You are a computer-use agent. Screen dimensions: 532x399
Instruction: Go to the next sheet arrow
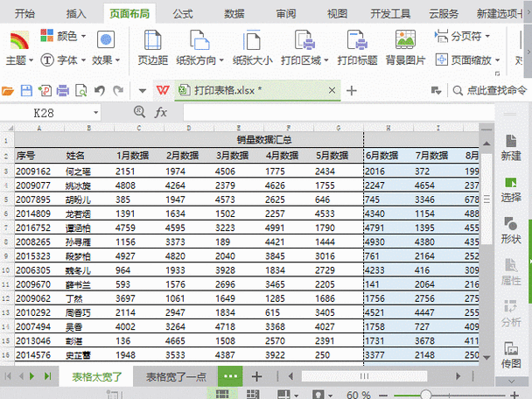(x=31, y=376)
